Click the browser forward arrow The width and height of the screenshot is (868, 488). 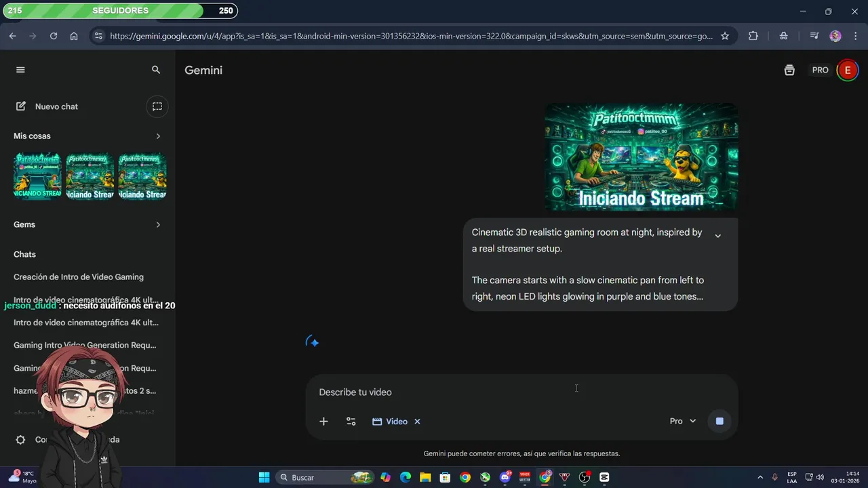point(33,36)
